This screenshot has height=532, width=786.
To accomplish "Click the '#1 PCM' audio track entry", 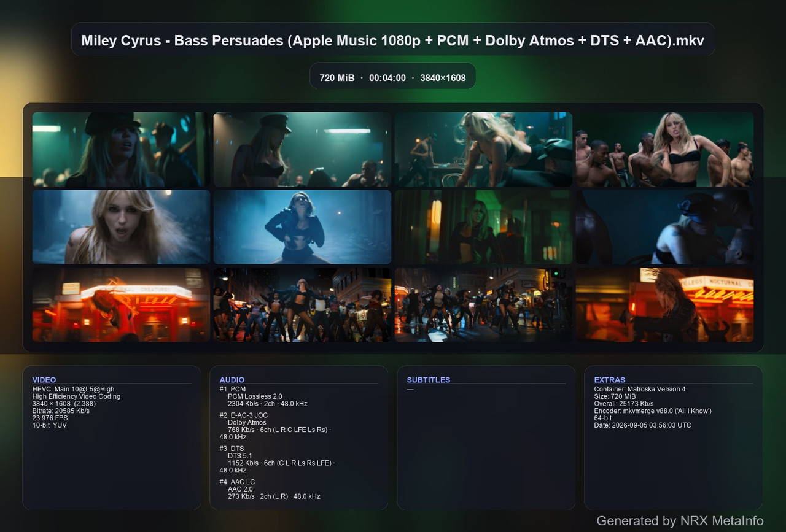I will [232, 389].
